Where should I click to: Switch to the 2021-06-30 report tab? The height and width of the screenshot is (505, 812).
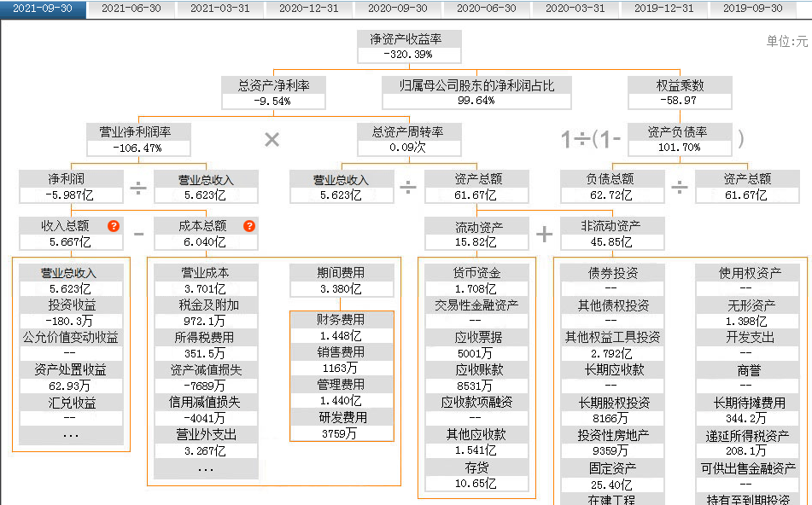(131, 9)
